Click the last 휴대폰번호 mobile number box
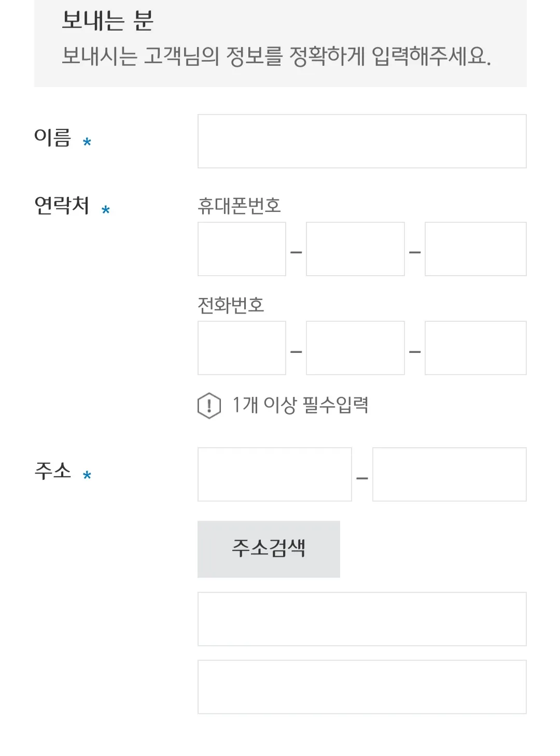The image size is (560, 756). [x=475, y=249]
